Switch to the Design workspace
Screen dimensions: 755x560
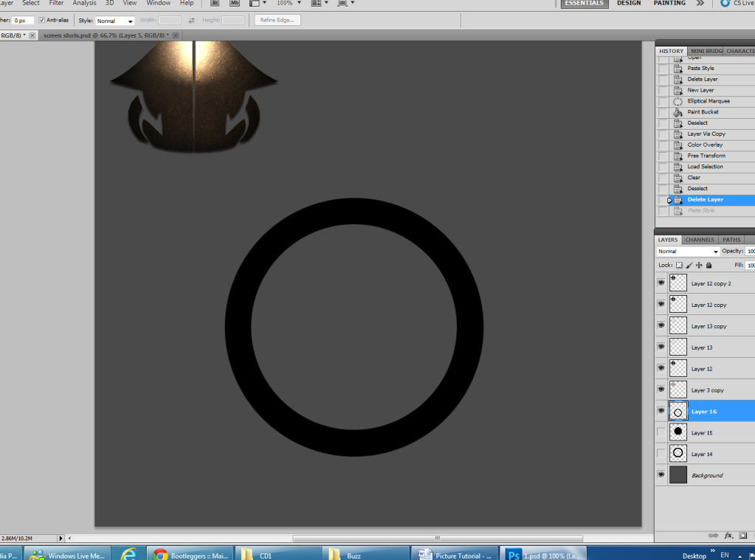pos(629,3)
